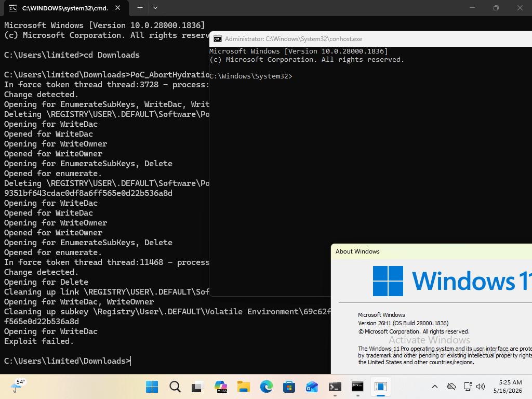Open the clock showing 5:25 AM

point(508,387)
